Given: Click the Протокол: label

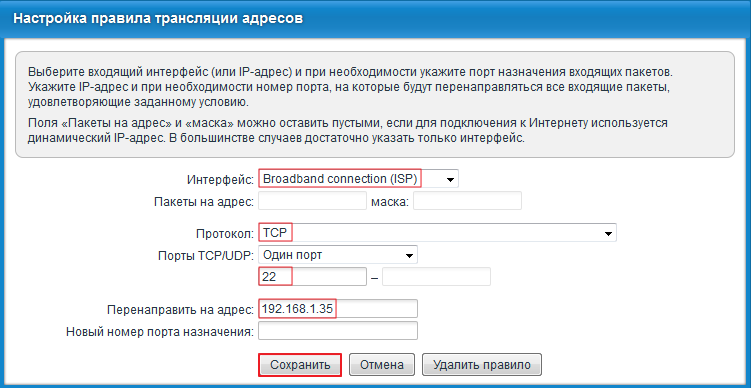Looking at the screenshot, I should click(x=225, y=234).
